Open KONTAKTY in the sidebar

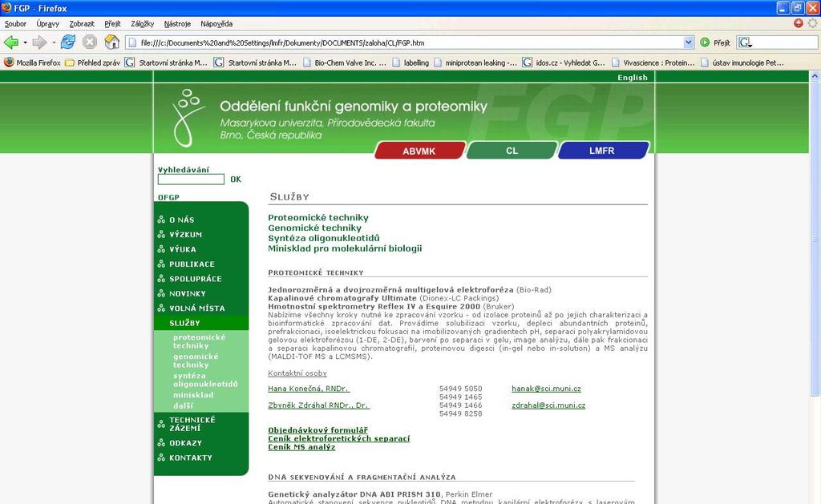pos(191,458)
